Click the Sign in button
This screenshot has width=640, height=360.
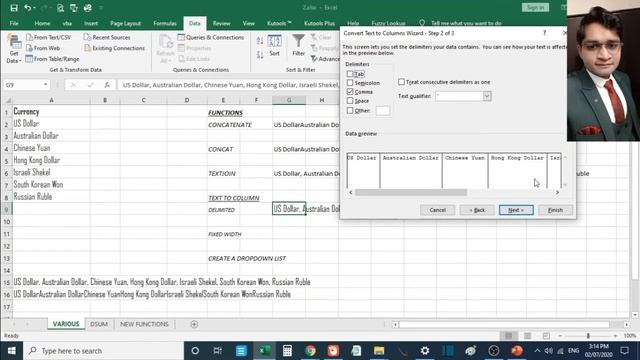pos(535,7)
